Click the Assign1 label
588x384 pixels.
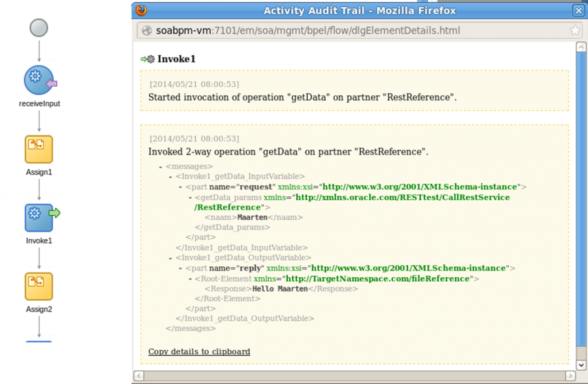point(39,172)
